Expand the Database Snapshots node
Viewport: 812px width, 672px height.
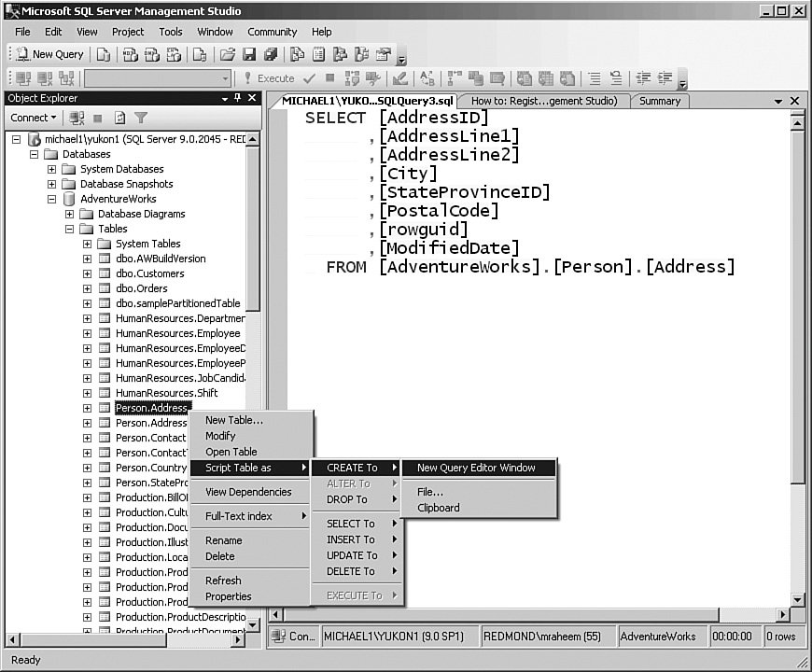click(51, 184)
